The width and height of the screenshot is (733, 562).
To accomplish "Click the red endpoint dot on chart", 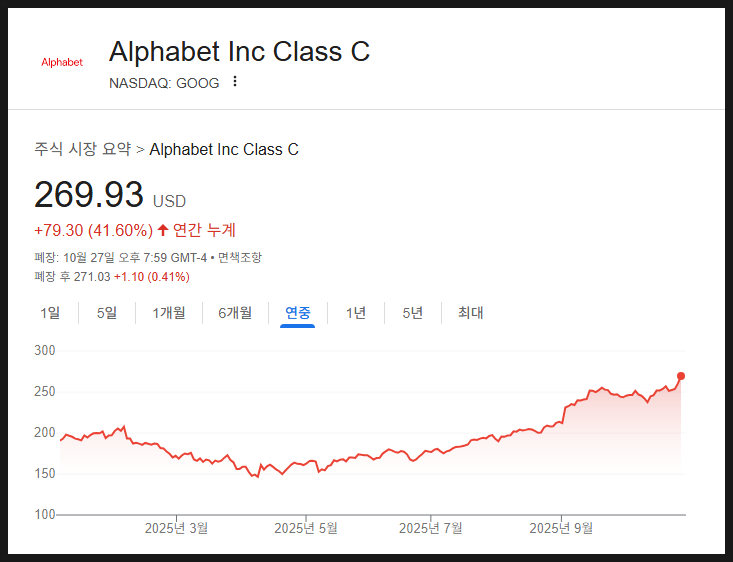I will click(681, 376).
